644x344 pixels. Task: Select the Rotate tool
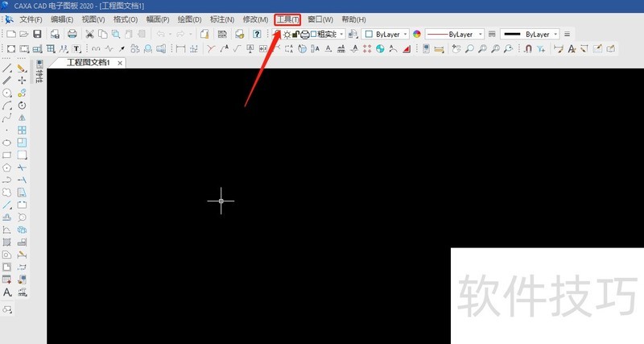(x=22, y=106)
